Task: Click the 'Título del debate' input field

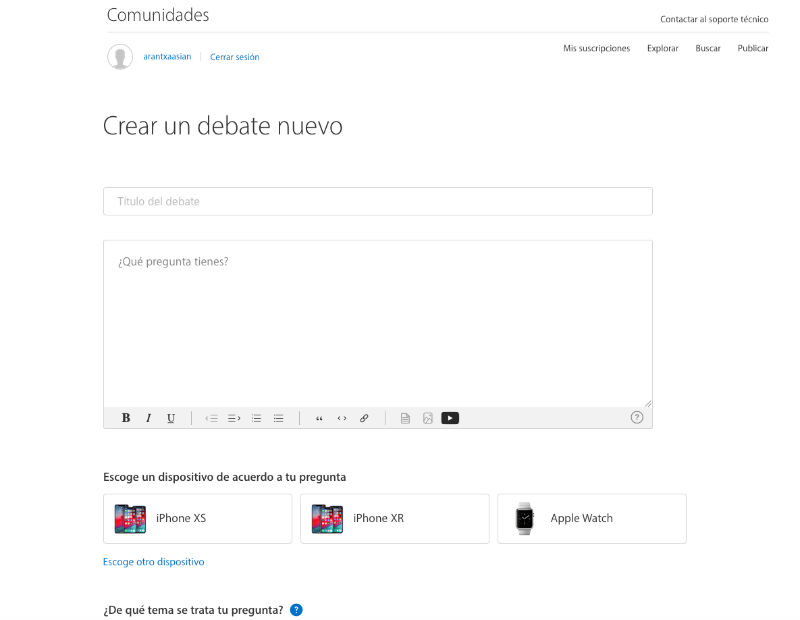Action: point(377,201)
